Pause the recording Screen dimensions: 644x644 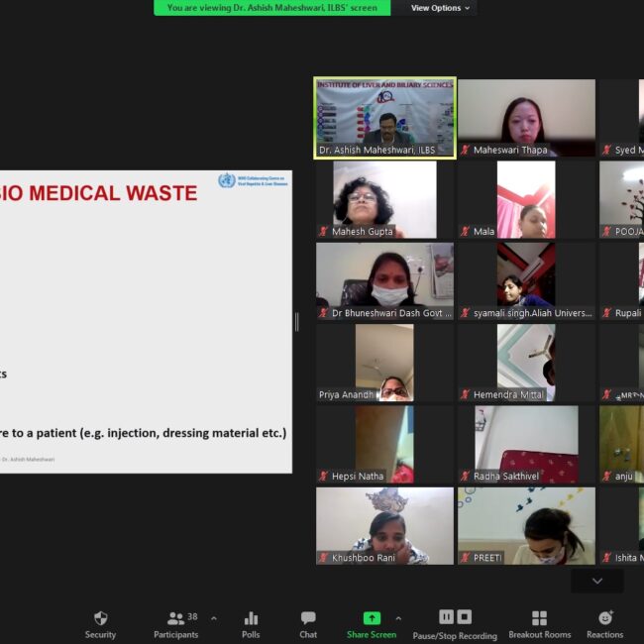(446, 617)
